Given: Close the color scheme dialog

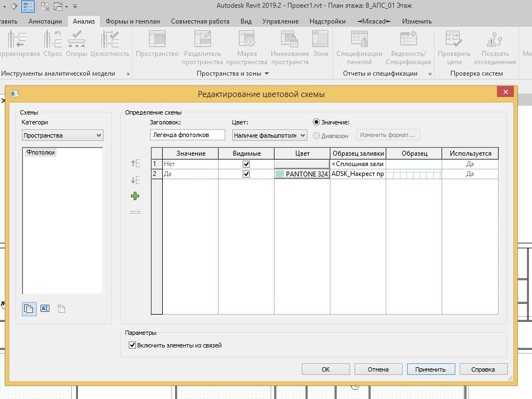Looking at the screenshot, I should pos(506,92).
